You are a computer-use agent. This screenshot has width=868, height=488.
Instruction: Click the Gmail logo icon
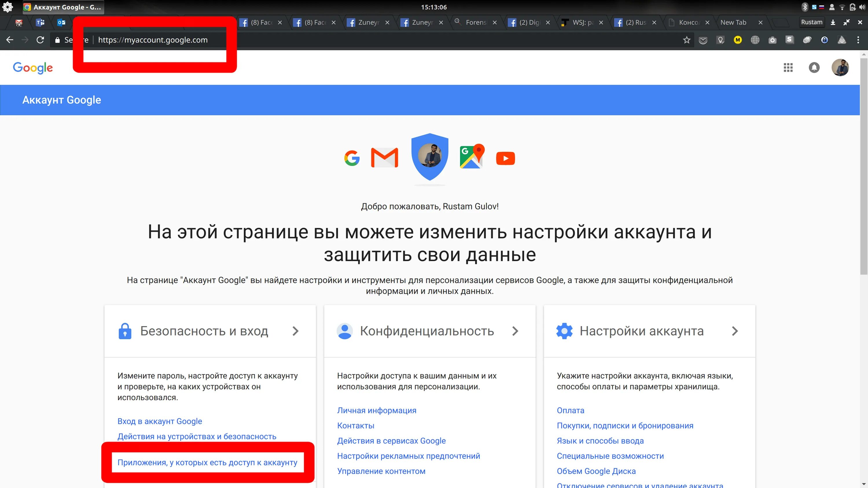coord(385,158)
